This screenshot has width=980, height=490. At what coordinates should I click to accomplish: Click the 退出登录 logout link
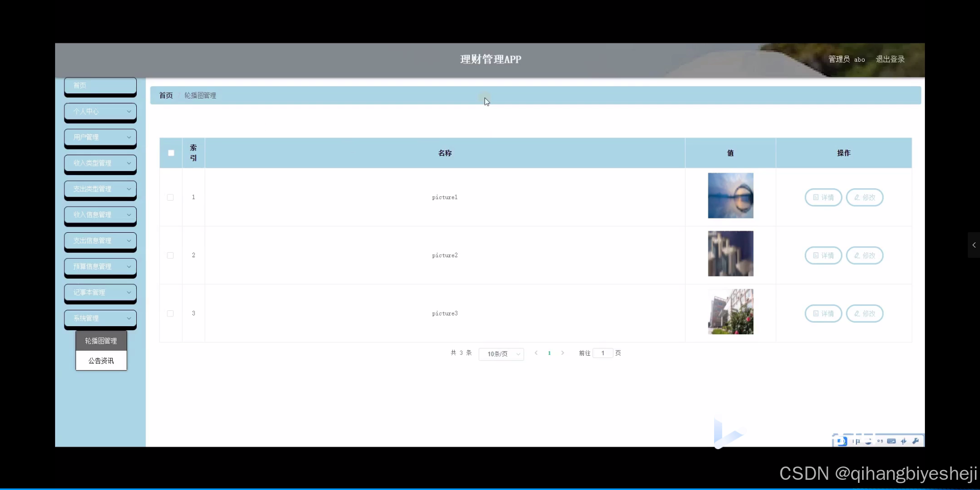coord(890,59)
